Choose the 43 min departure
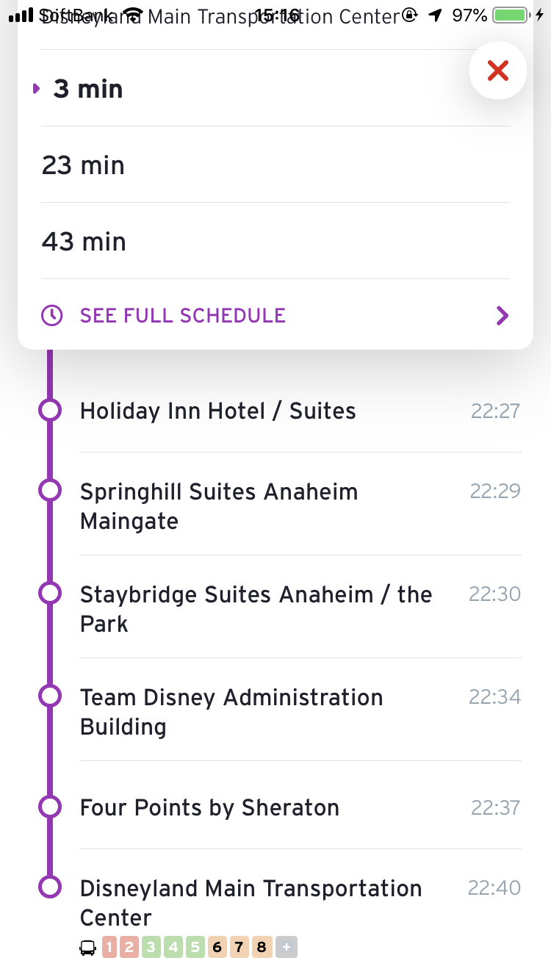This screenshot has height=980, width=551. coord(275,242)
